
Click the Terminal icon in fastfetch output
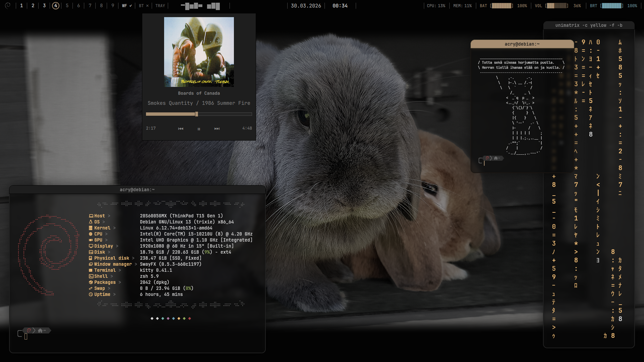(91, 270)
